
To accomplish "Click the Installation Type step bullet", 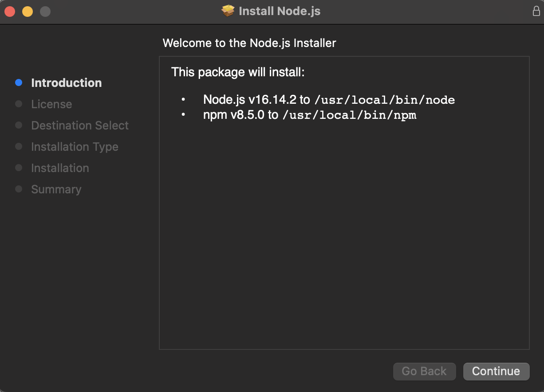I will pos(19,146).
